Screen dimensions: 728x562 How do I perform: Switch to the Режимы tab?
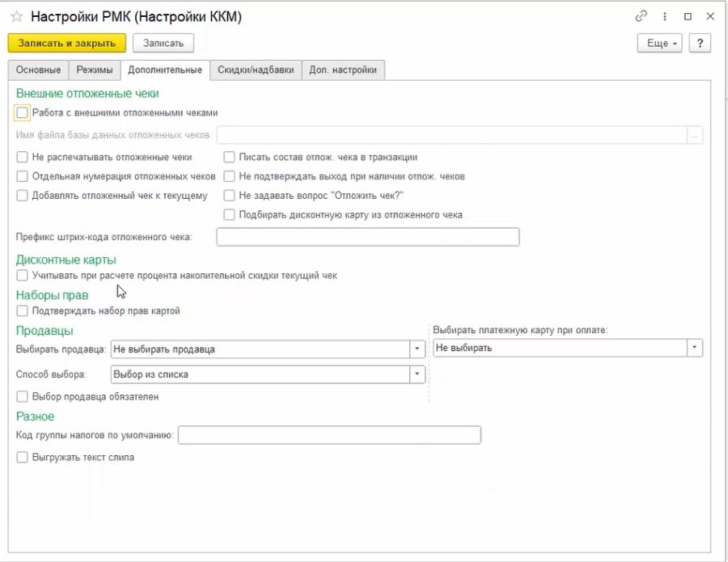pyautogui.click(x=95, y=70)
